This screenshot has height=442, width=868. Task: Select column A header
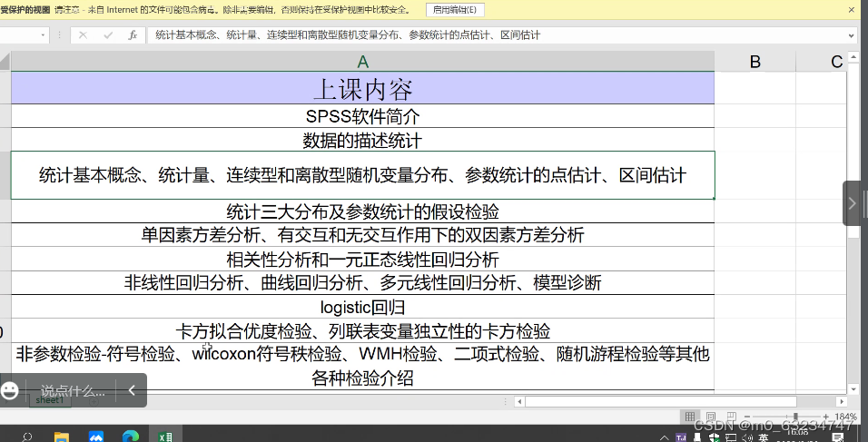point(362,62)
